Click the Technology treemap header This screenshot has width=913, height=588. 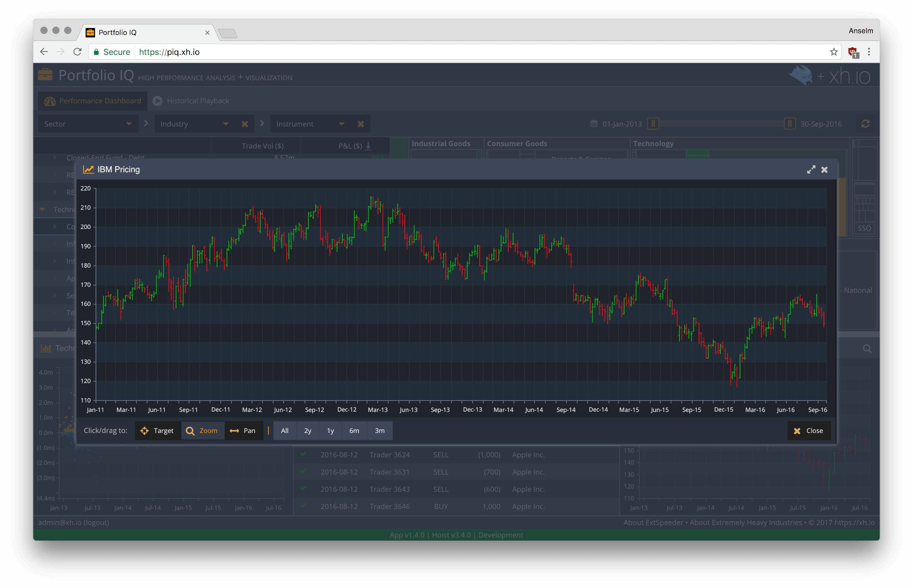click(x=653, y=143)
